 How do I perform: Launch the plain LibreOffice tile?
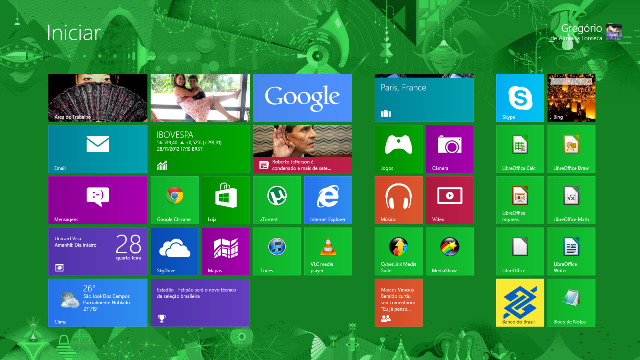(520, 251)
